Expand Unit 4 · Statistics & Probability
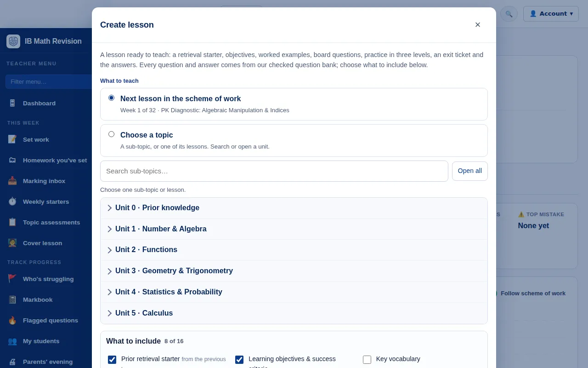 294,292
